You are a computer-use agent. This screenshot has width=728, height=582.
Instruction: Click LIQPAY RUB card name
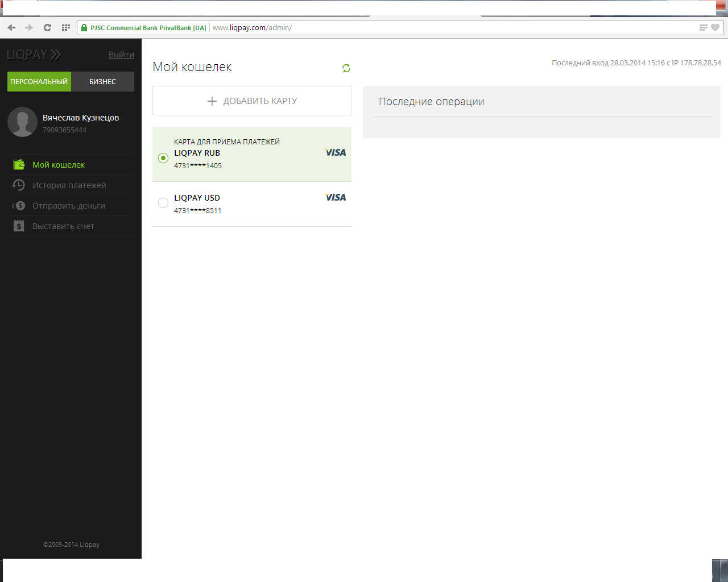[197, 153]
